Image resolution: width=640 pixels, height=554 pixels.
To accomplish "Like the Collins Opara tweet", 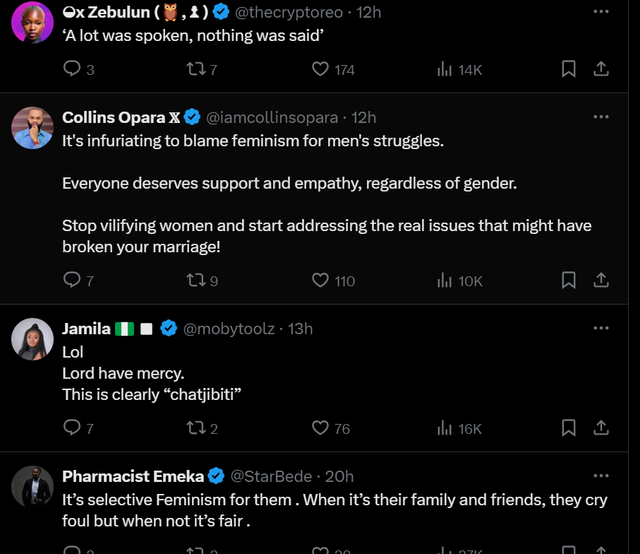I will [321, 281].
